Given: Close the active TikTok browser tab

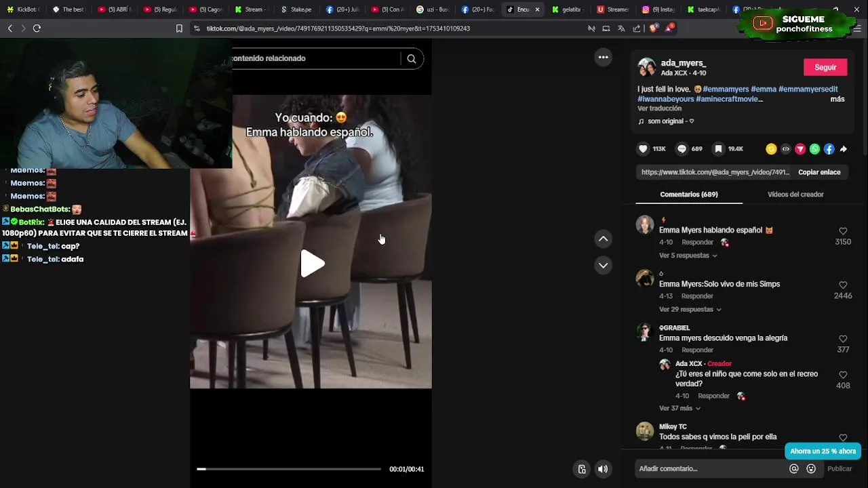Looking at the screenshot, I should [537, 9].
